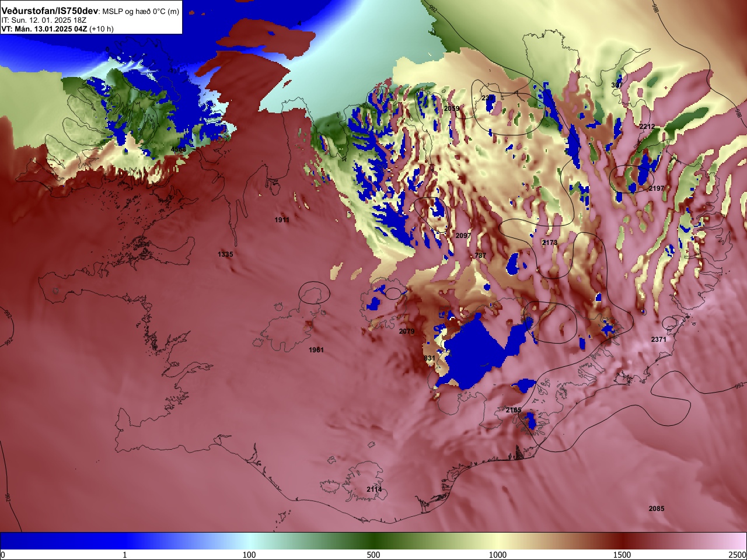Click the dark maroon section of the colour bar
Viewport: 747px width, 560px height.
(622, 541)
